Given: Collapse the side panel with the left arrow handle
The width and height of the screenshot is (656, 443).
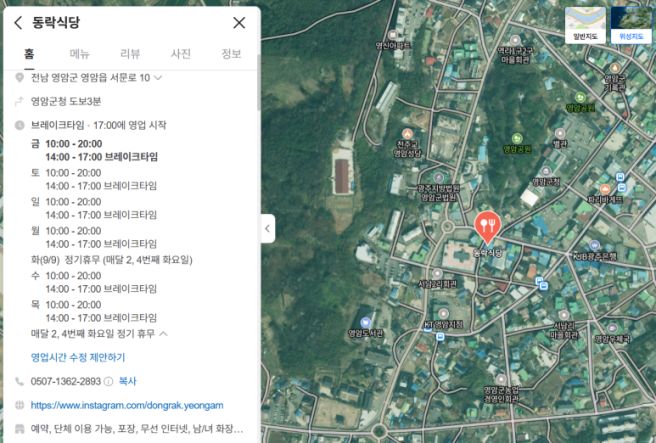Looking at the screenshot, I should click(x=268, y=228).
